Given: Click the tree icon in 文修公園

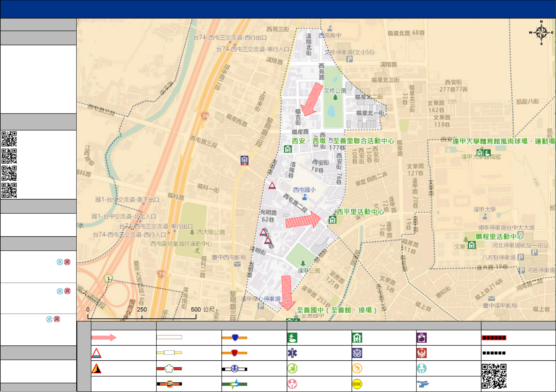Looking at the screenshot, I should click(x=335, y=97).
